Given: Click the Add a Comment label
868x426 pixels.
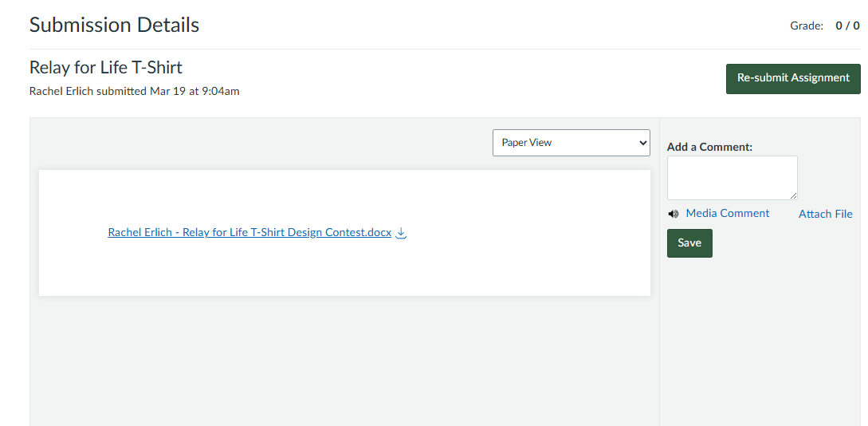Looking at the screenshot, I should [709, 147].
